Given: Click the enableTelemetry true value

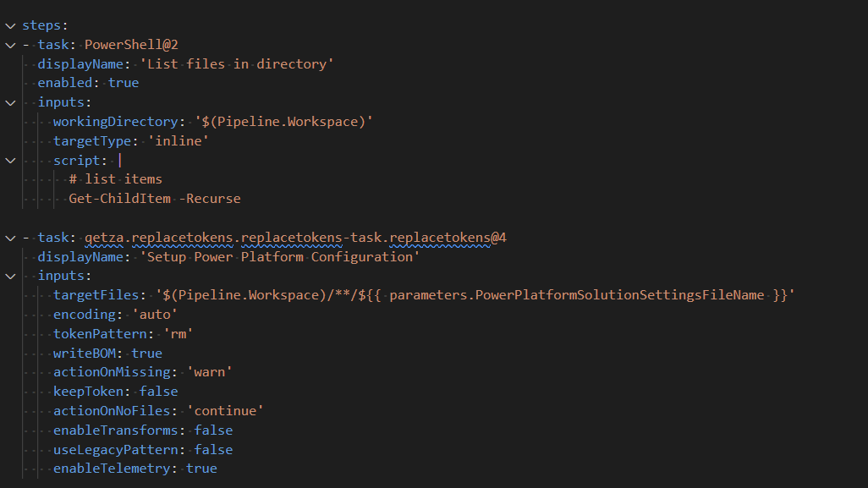Looking at the screenshot, I should (x=201, y=469).
